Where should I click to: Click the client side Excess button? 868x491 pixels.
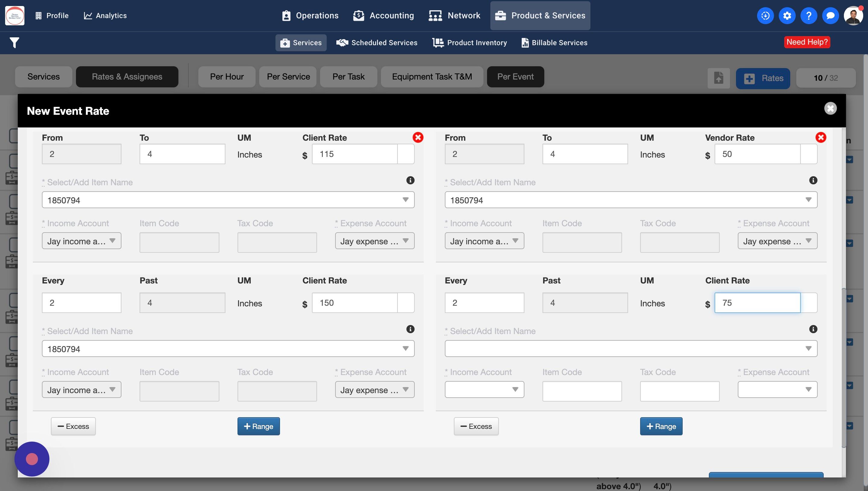point(73,426)
